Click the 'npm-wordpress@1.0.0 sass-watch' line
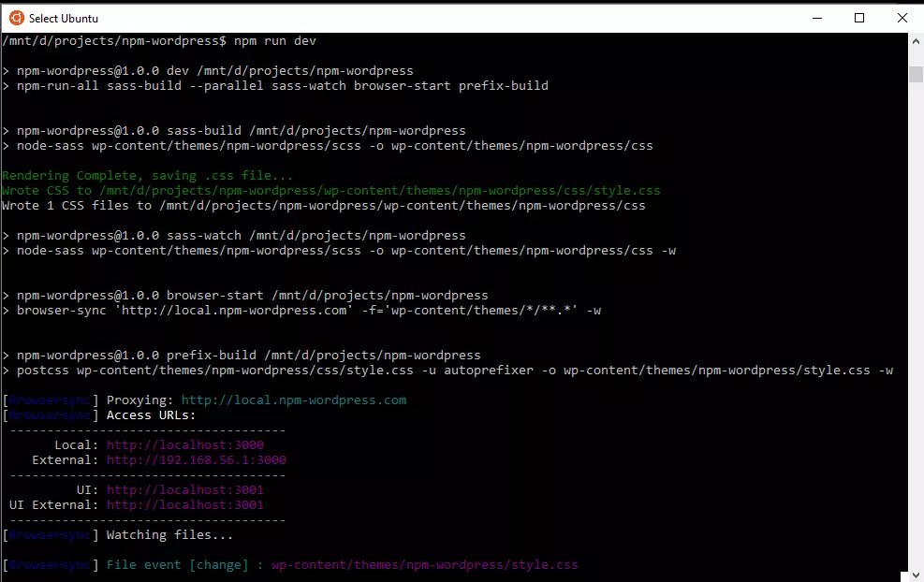Viewport: 924px width, 582px height. point(234,236)
